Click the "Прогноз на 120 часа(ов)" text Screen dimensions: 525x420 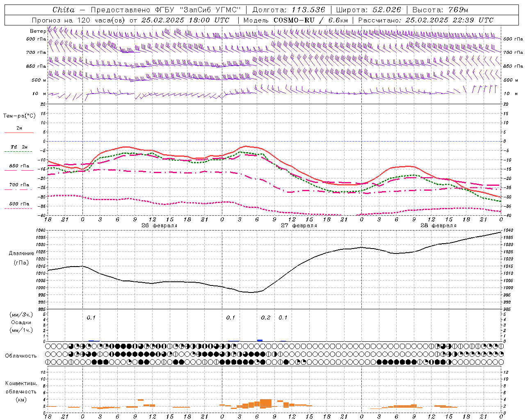(x=79, y=20)
